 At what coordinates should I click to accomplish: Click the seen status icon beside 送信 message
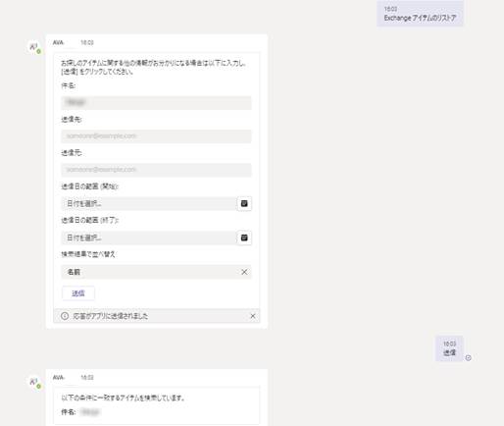468,358
